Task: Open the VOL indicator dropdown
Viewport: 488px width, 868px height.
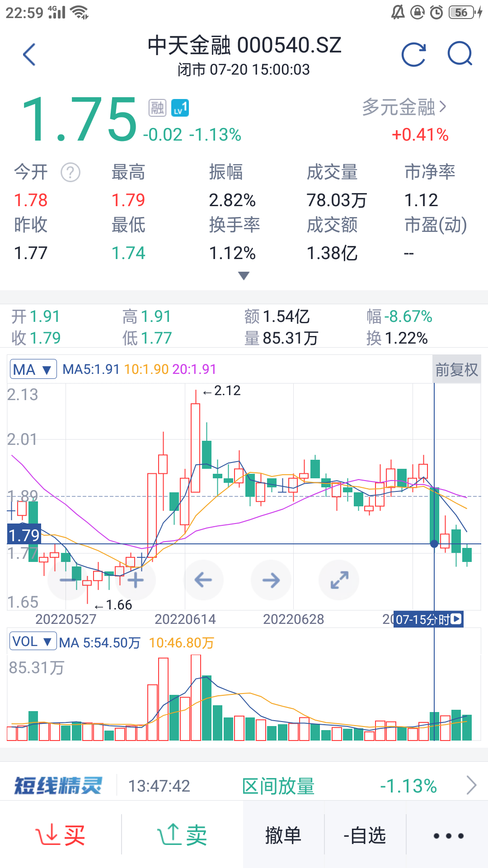Action: click(x=33, y=641)
